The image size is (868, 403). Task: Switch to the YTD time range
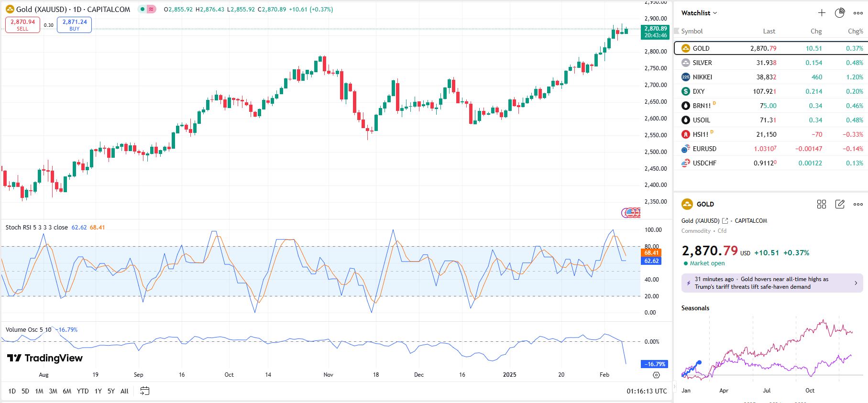[x=83, y=391]
